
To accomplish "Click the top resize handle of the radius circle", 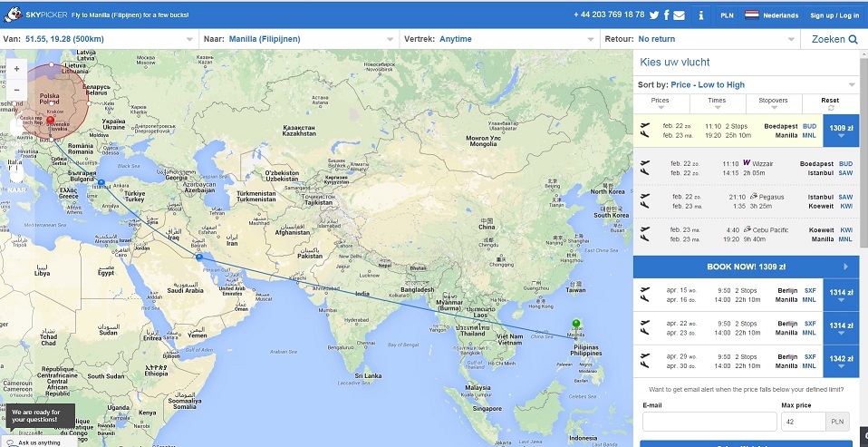I will pos(52,64).
